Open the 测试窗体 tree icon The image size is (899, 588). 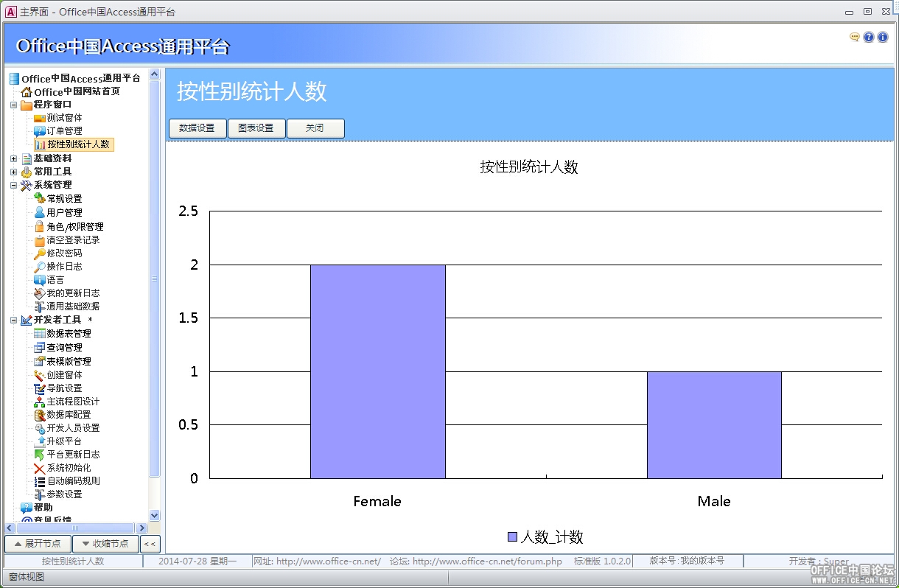(x=40, y=118)
